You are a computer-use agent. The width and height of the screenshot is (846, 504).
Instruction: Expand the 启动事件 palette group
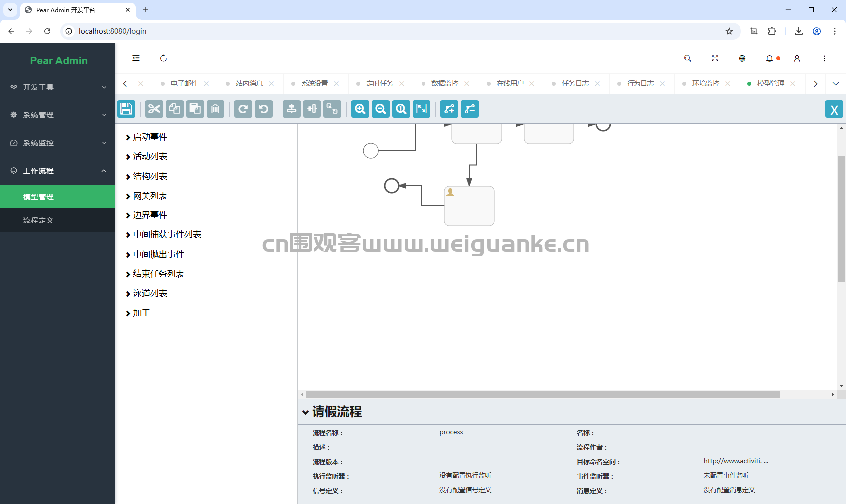tap(146, 137)
